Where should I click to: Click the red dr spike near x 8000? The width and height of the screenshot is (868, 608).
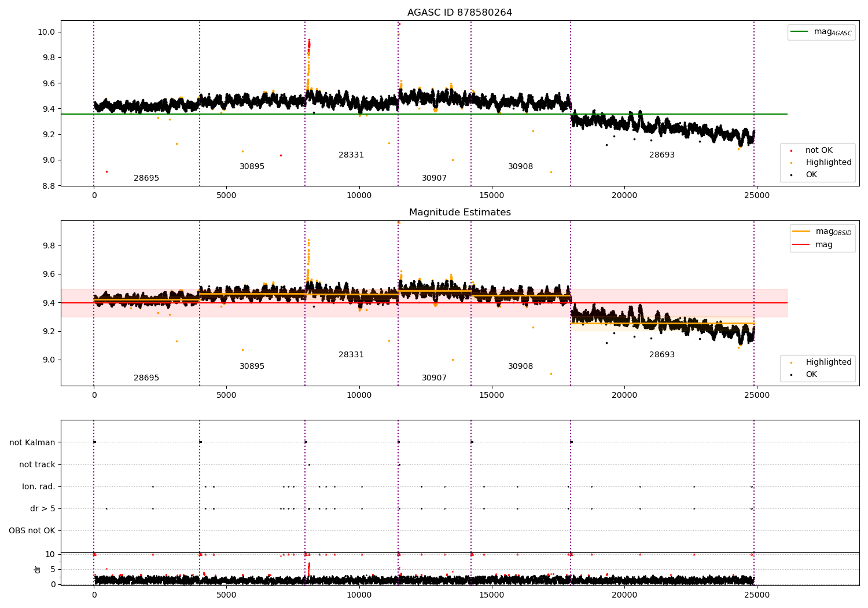tap(308, 570)
